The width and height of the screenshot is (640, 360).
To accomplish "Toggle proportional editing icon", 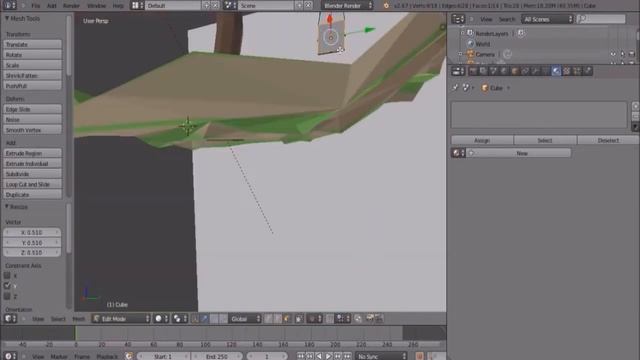I will 313,319.
